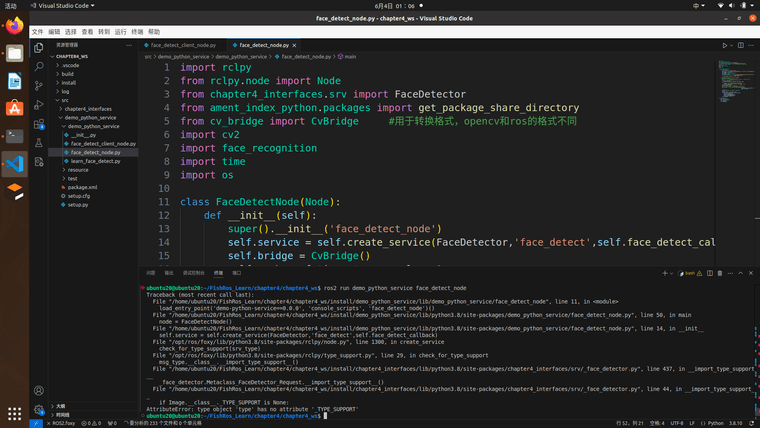Open the Testing flask view
This screenshot has width=760, height=428.
pos(39,143)
